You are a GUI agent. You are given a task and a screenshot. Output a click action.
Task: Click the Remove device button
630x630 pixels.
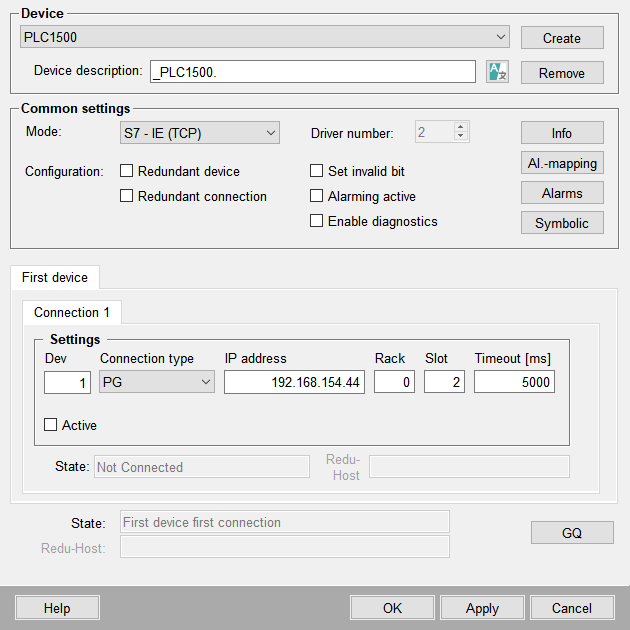[x=562, y=73]
